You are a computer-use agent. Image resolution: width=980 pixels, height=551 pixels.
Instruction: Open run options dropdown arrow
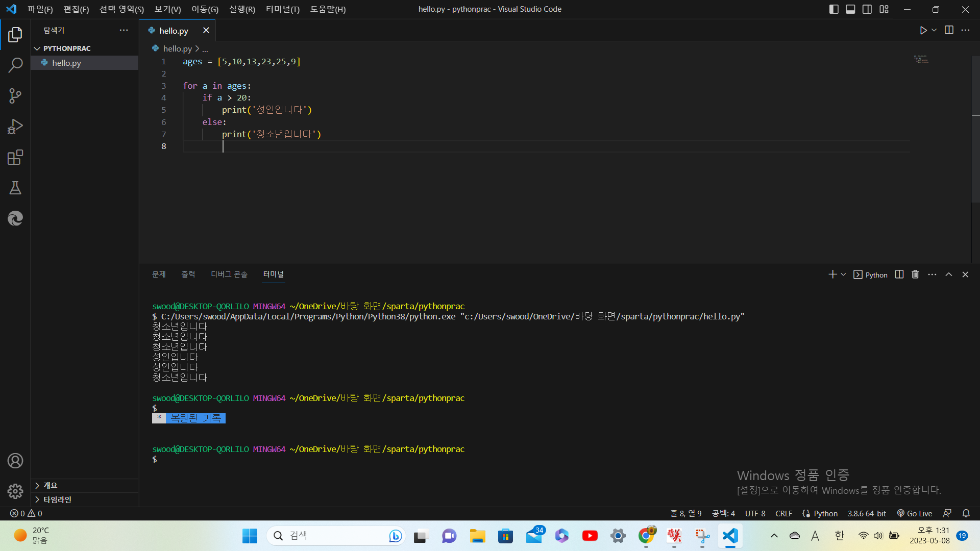[934, 30]
